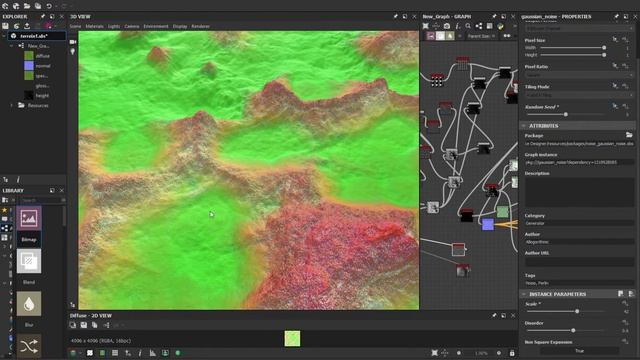This screenshot has height=360, width=640.
Task: Open the Scene menu in 3D View
Action: [76, 26]
